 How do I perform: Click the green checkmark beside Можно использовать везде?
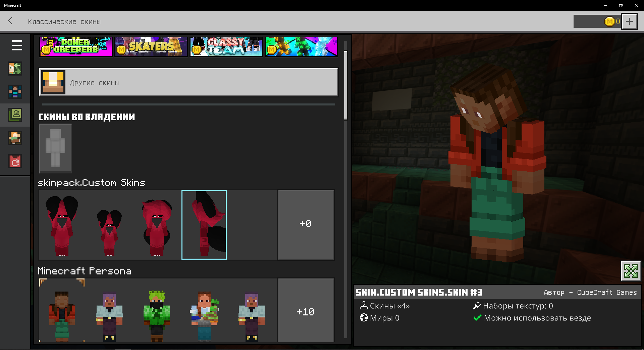(477, 317)
